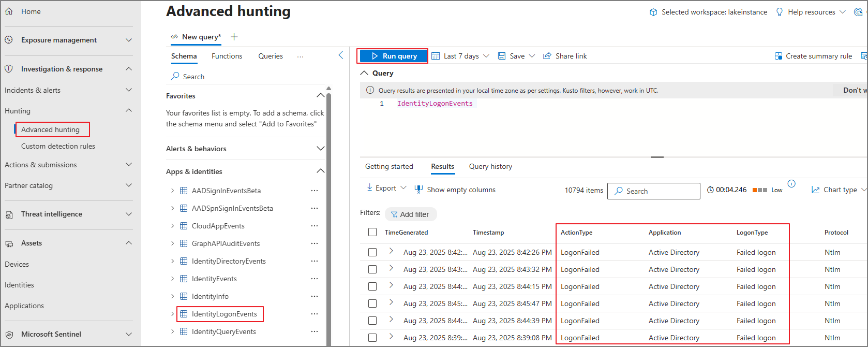Click the more options ellipsis after Queries
Viewport: 868px width, 347px height.
(x=301, y=56)
